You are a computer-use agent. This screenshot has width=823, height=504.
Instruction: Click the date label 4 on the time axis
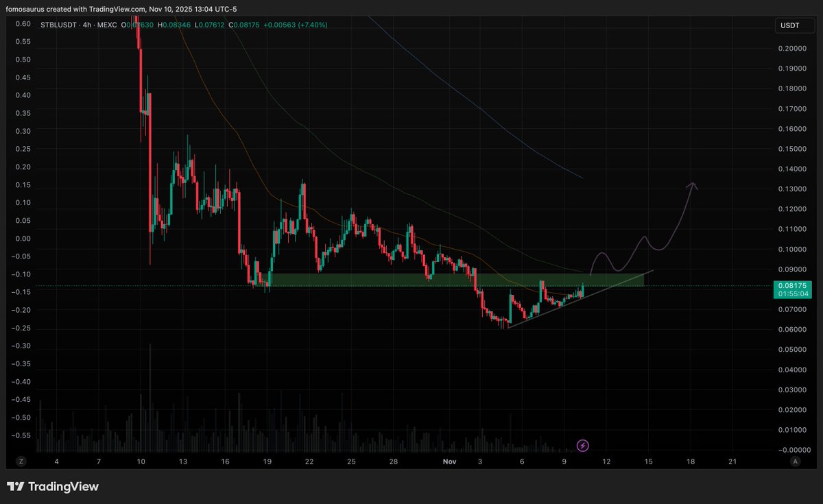click(x=56, y=461)
